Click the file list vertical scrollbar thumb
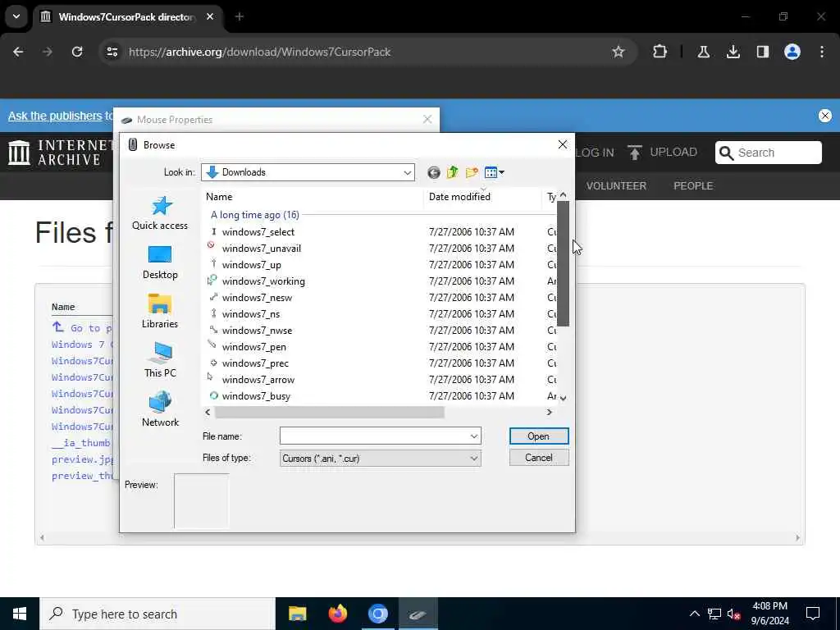The image size is (840, 630). pyautogui.click(x=563, y=263)
